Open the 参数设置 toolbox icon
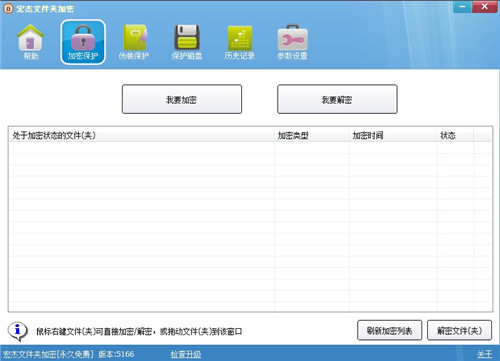This screenshot has height=361, width=500. coord(292,42)
